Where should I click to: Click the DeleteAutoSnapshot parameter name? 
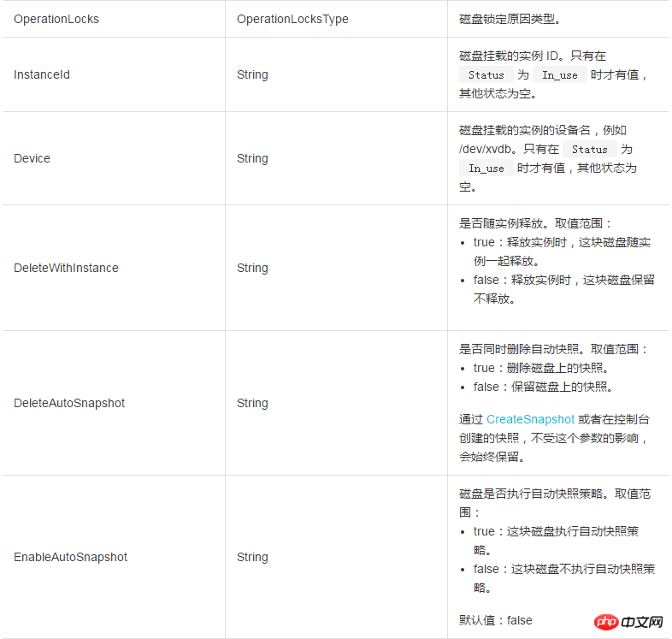69,403
